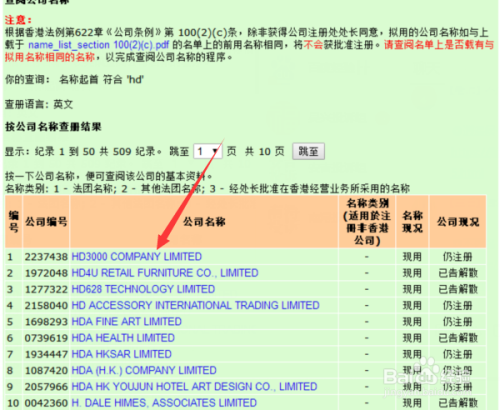
Task: Click the 名称现况 column header
Action: coord(412,222)
